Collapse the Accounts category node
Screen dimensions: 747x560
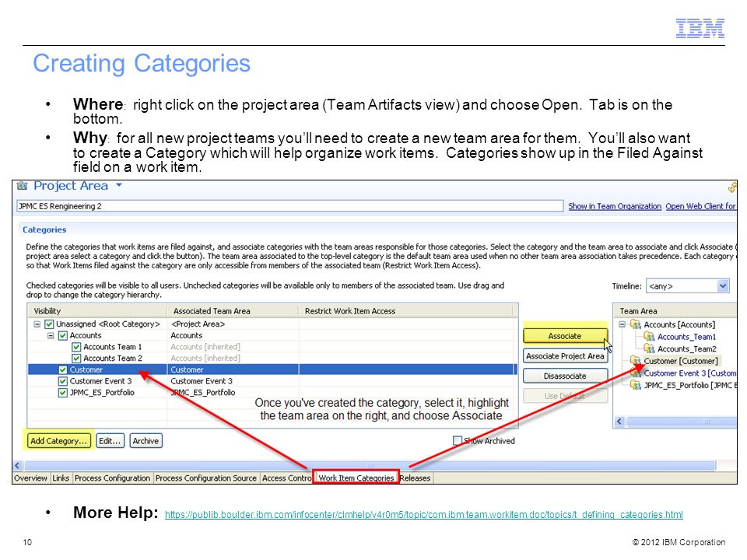(x=51, y=336)
